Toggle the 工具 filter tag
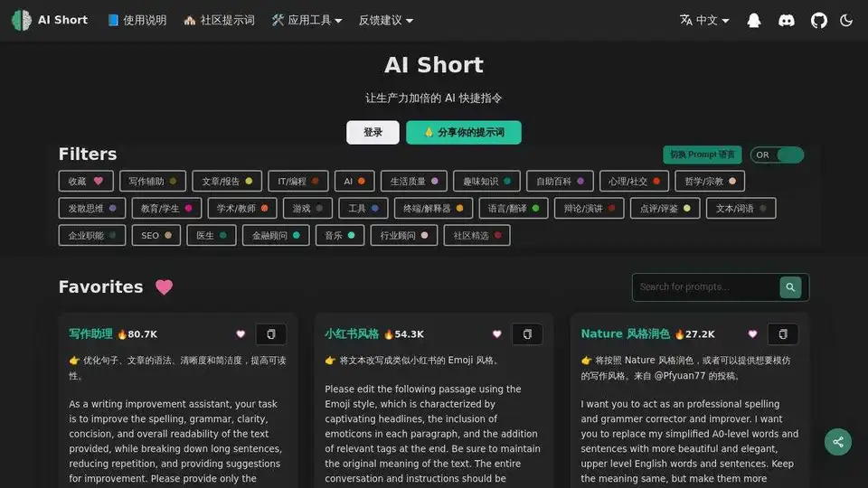The image size is (868, 488). (363, 209)
